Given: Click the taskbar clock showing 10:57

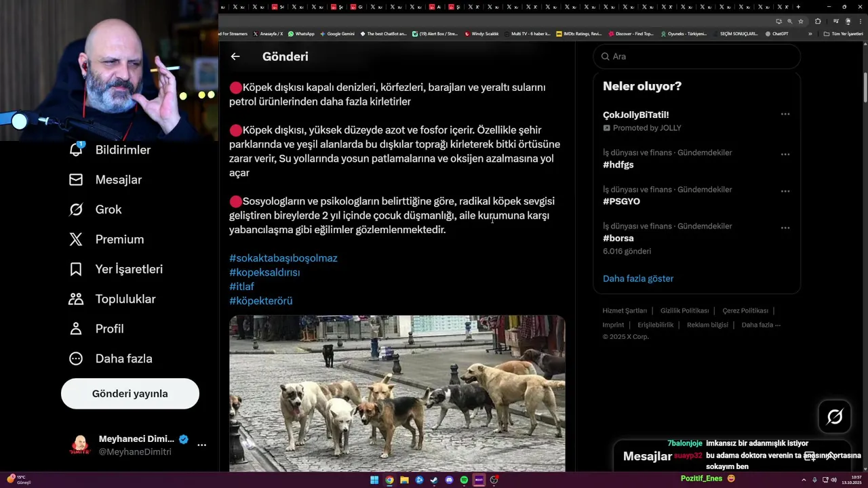Looking at the screenshot, I should pos(852,480).
